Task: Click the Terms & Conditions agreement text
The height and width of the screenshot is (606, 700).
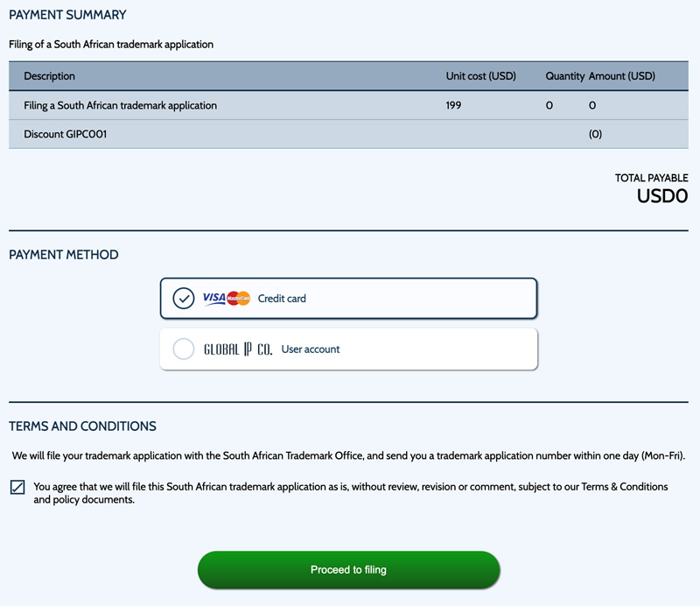Action: [x=351, y=493]
